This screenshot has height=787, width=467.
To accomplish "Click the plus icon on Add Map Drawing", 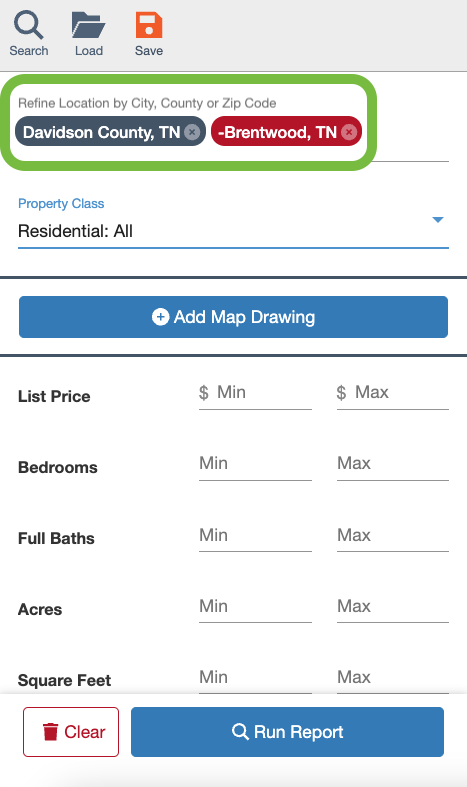I will coord(160,317).
